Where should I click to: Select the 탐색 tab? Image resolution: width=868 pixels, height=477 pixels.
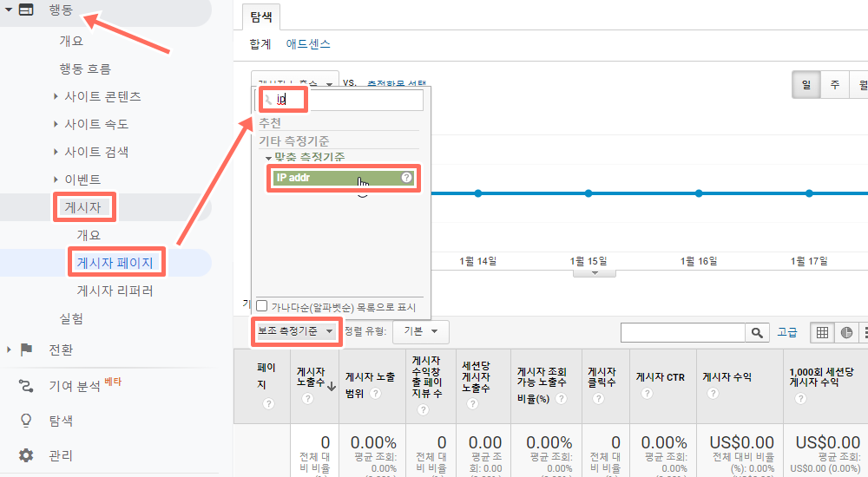click(261, 16)
